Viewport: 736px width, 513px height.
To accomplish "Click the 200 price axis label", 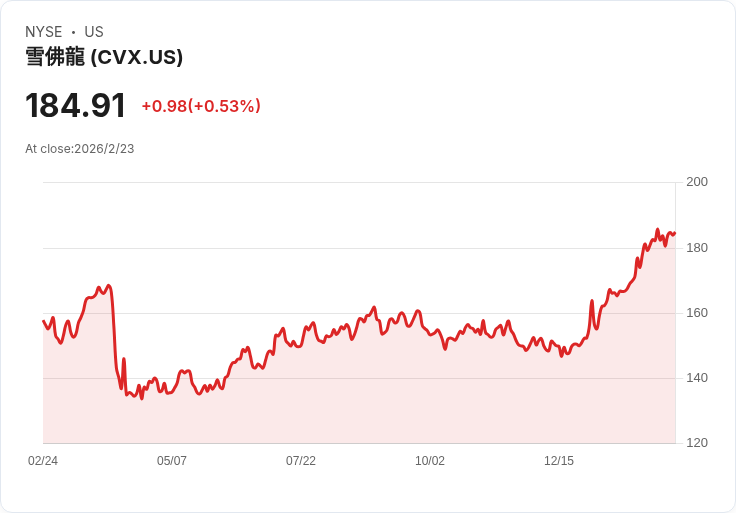I will coord(697,182).
